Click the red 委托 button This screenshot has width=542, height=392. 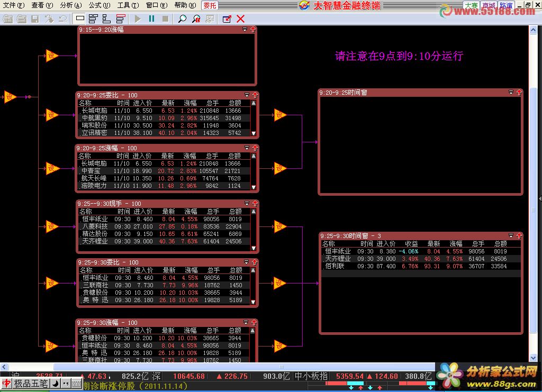[x=210, y=5]
